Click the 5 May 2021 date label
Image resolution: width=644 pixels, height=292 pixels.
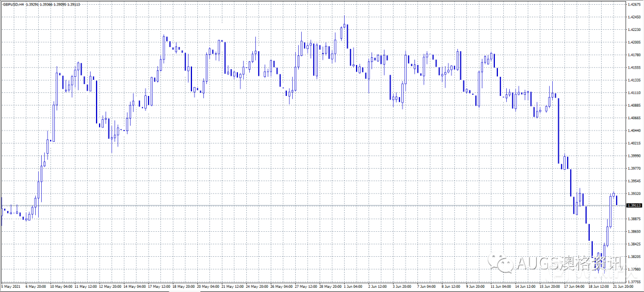pos(11,287)
